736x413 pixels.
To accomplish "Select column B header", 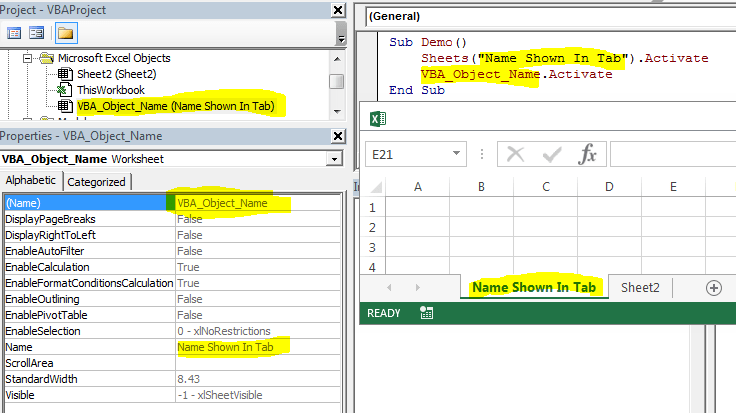I will point(482,187).
